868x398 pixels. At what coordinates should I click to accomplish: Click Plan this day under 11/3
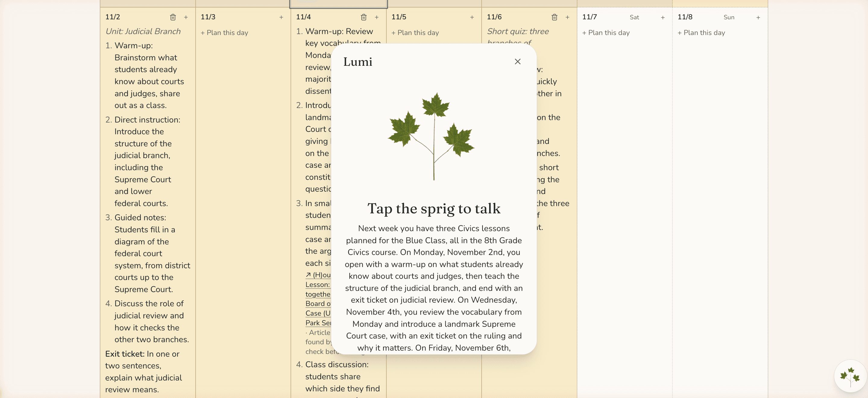[225, 33]
